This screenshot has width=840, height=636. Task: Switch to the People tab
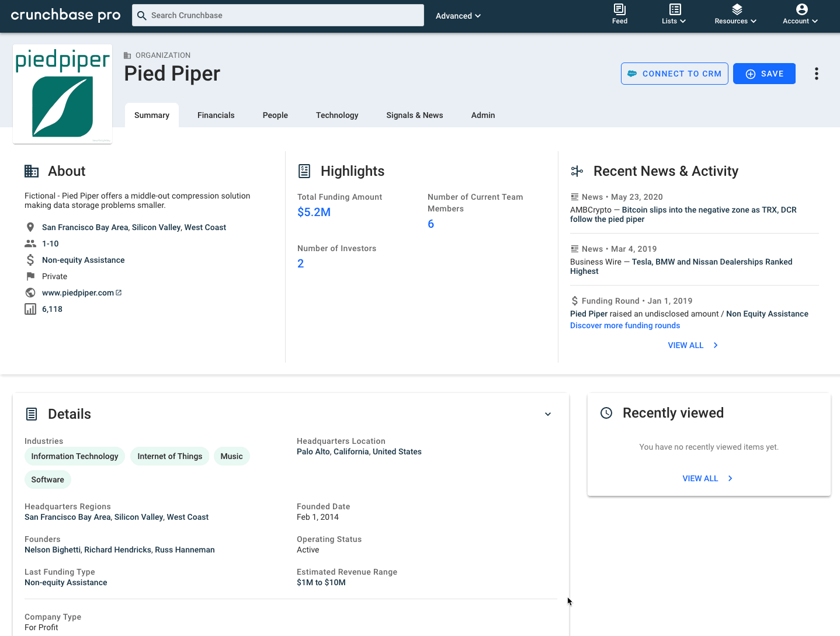(275, 115)
